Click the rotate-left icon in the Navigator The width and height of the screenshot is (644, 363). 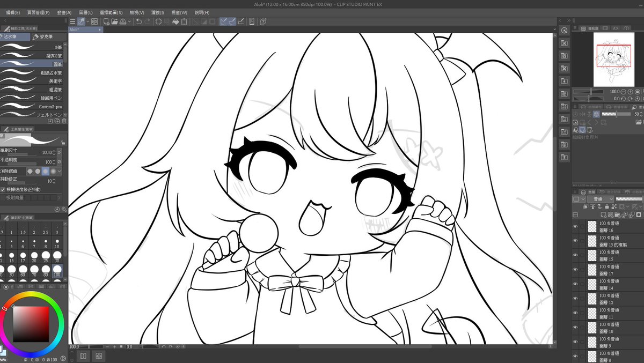coord(623,99)
